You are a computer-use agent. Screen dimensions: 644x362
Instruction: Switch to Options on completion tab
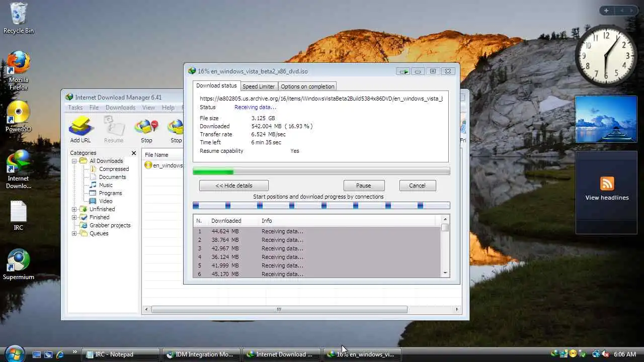[x=307, y=86]
